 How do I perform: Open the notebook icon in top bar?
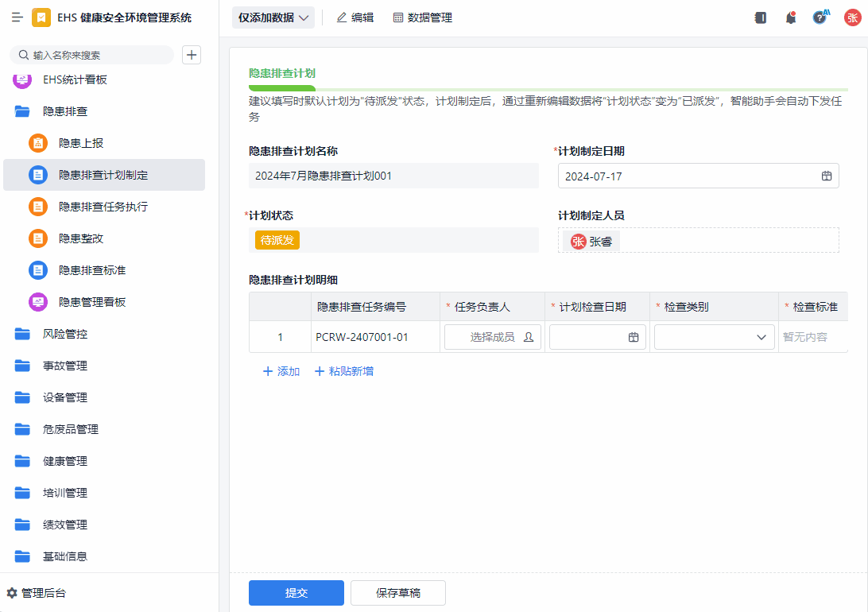[x=761, y=17]
